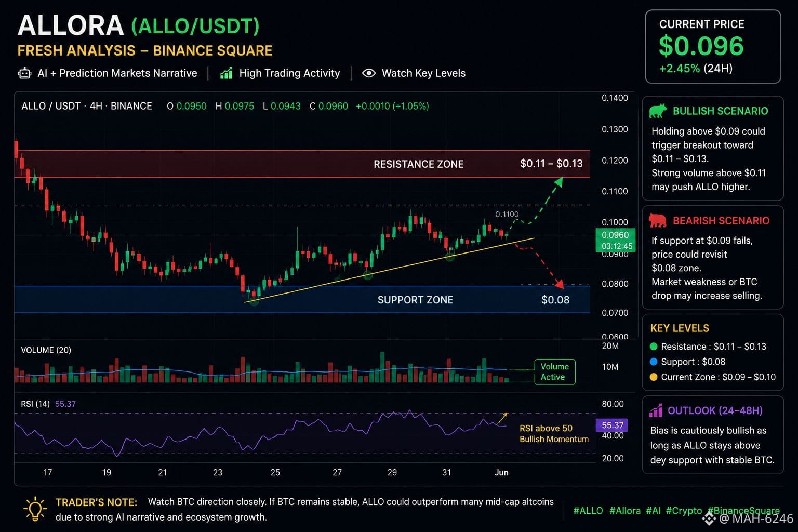
Task: Click the open value O 0.0950
Action: tap(187, 106)
